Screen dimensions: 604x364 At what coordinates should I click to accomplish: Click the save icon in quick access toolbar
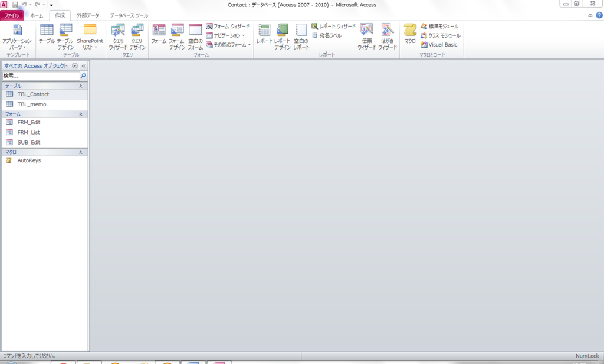click(15, 5)
